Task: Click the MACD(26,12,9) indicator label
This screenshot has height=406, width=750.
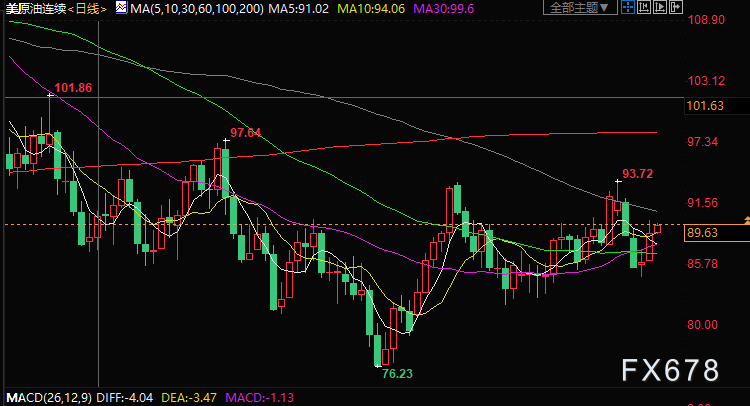Action: [49, 397]
